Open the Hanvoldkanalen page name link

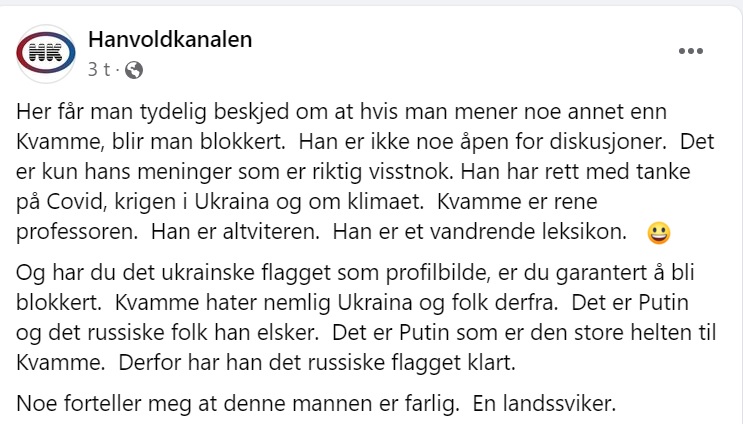(170, 39)
